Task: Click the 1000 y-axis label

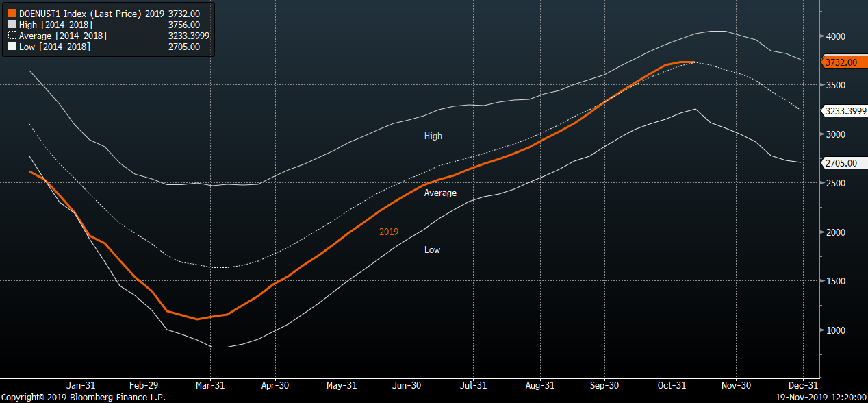Action: tap(836, 330)
